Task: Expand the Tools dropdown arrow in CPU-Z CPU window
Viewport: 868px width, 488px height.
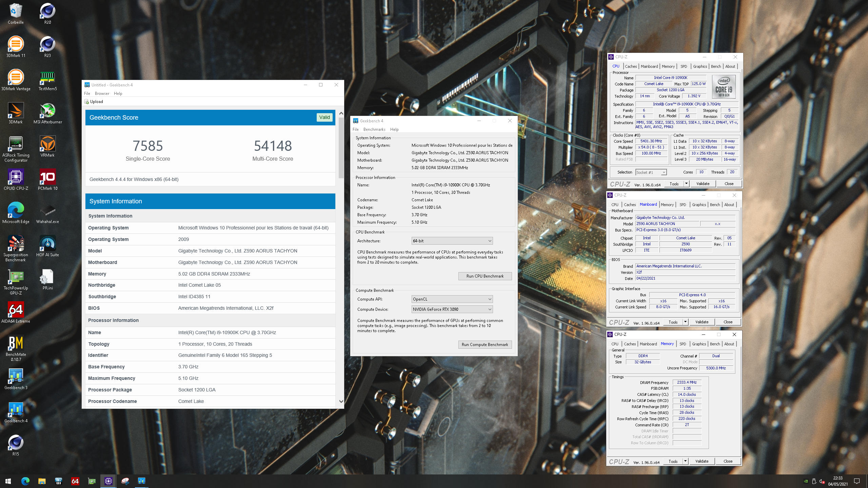Action: 686,184
